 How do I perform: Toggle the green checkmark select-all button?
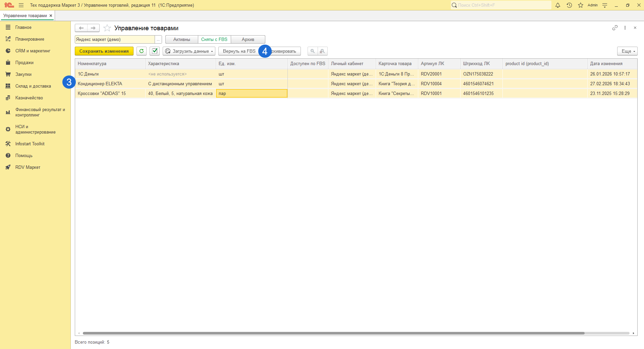point(155,51)
